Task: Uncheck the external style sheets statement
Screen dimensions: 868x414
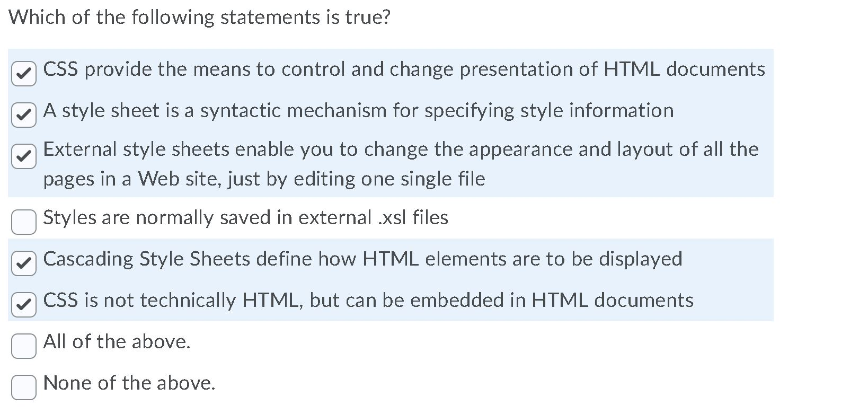Action: (23, 155)
